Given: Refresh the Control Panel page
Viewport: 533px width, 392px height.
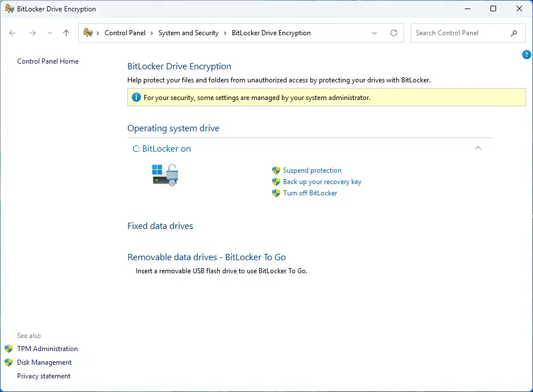Looking at the screenshot, I should [394, 33].
